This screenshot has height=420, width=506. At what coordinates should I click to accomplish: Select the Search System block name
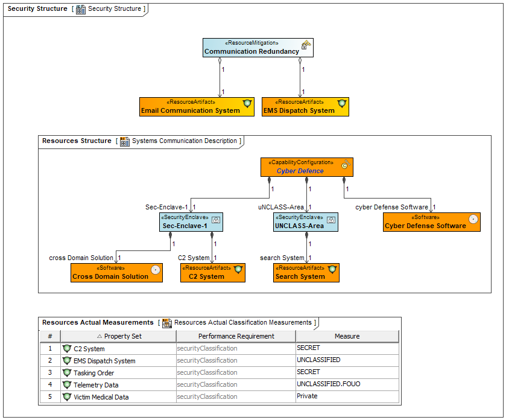pyautogui.click(x=300, y=276)
